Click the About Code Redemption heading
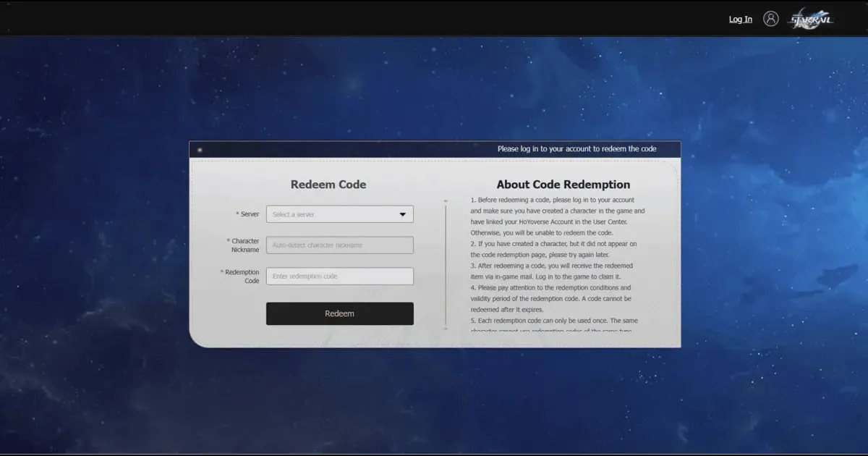868x456 pixels. tap(563, 185)
